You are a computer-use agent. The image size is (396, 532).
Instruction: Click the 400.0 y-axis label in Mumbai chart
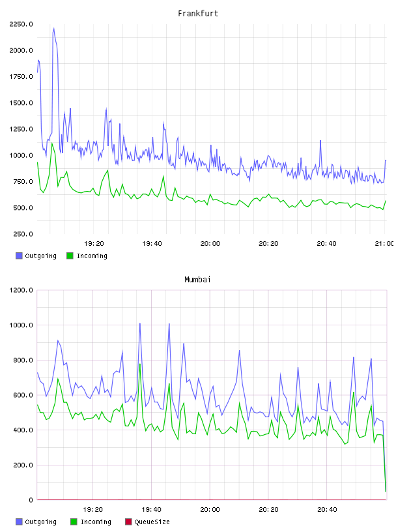[x=23, y=430]
